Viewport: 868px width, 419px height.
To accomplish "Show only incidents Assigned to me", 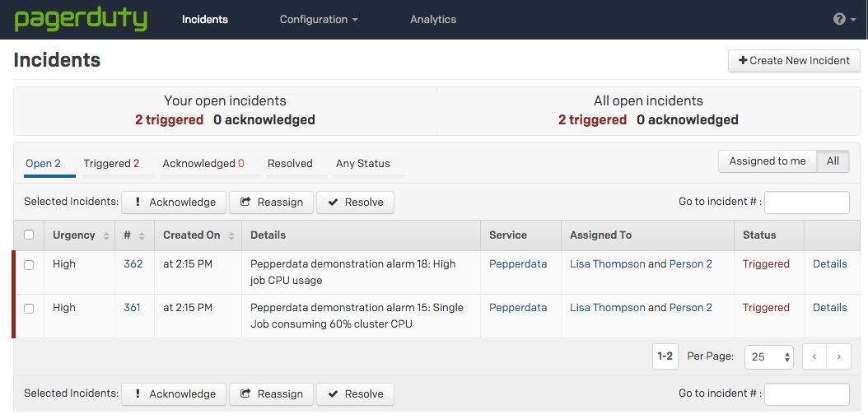I will 768,161.
